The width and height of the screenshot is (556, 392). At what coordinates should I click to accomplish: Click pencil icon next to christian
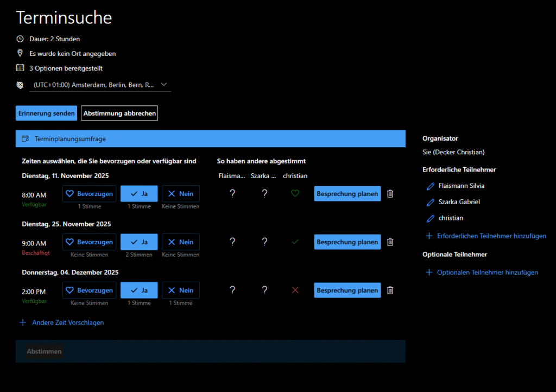430,218
